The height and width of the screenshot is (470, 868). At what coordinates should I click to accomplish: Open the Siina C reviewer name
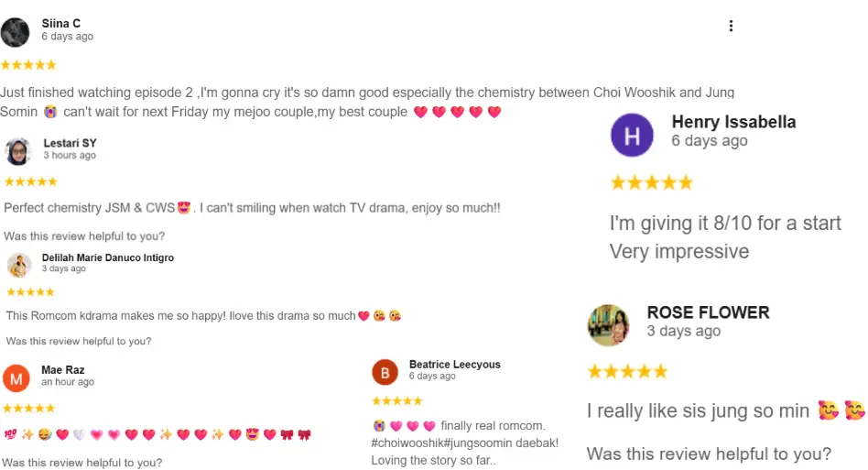pos(60,23)
